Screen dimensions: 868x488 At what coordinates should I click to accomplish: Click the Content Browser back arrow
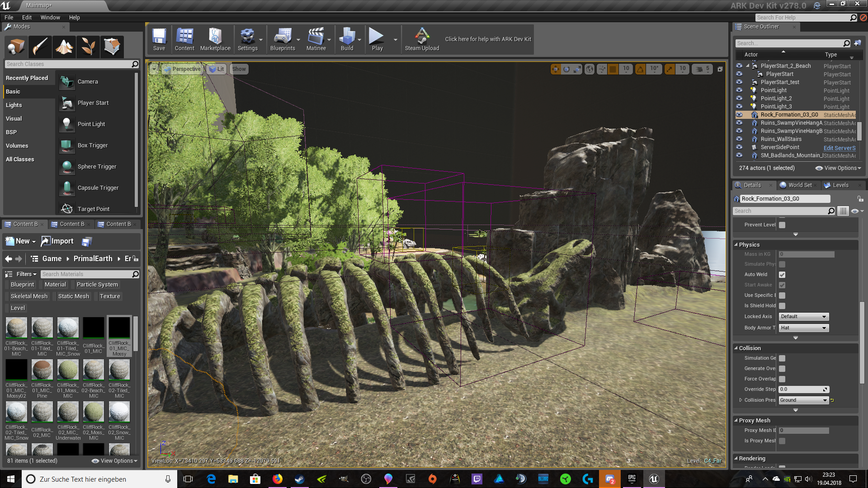(x=9, y=259)
